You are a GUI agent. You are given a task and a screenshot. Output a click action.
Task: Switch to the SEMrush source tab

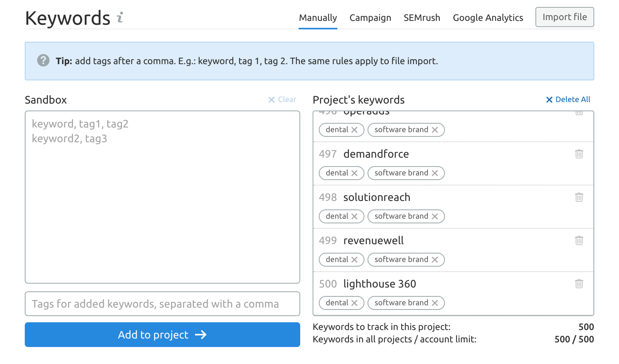[x=422, y=18]
